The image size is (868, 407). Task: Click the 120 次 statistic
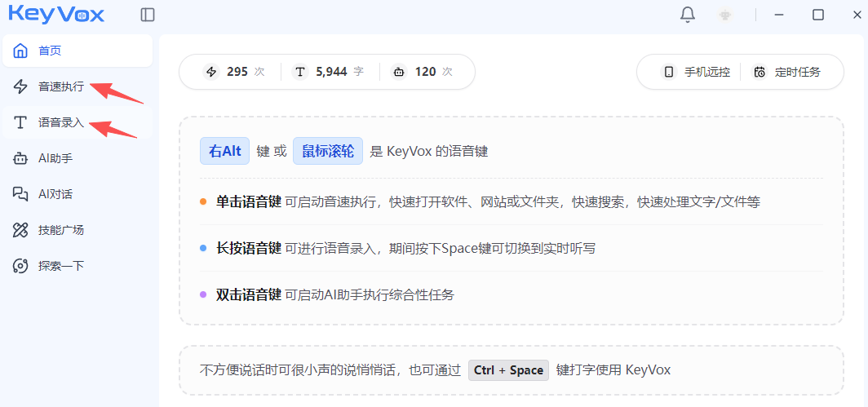pos(422,72)
